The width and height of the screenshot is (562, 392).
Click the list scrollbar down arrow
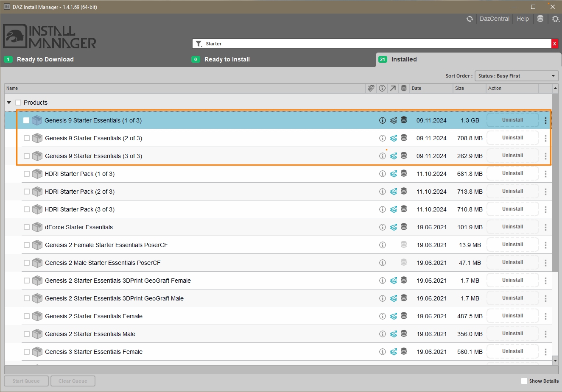pyautogui.click(x=555, y=361)
